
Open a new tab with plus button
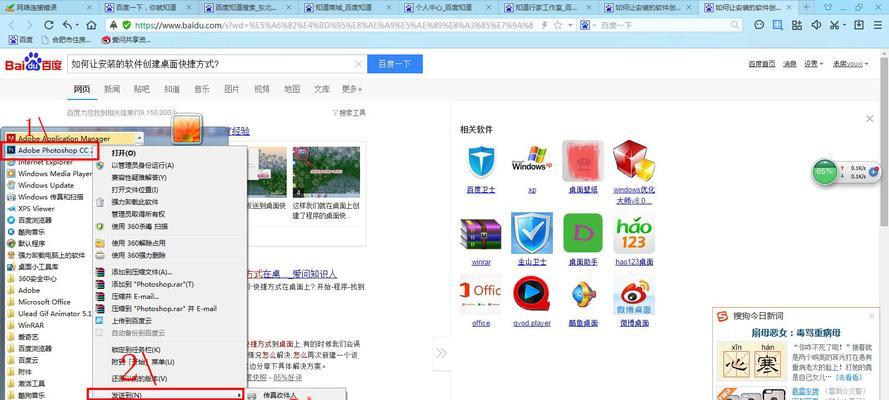point(806,7)
